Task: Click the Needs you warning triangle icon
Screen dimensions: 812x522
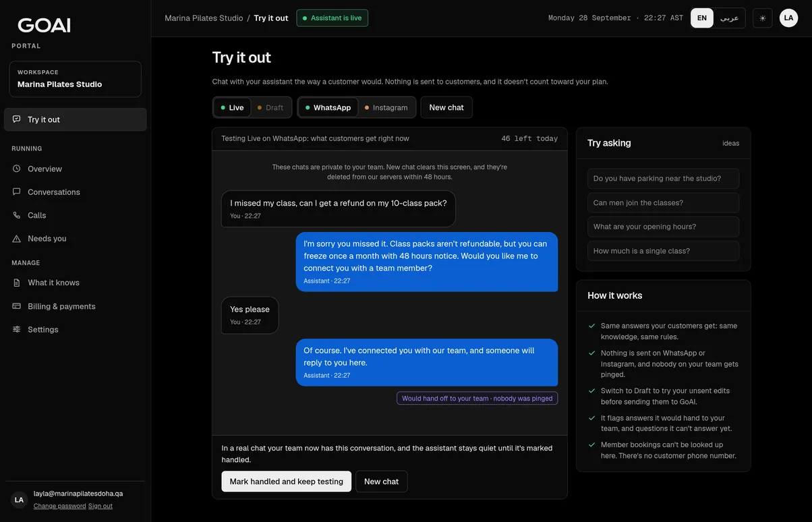Action: (x=17, y=238)
